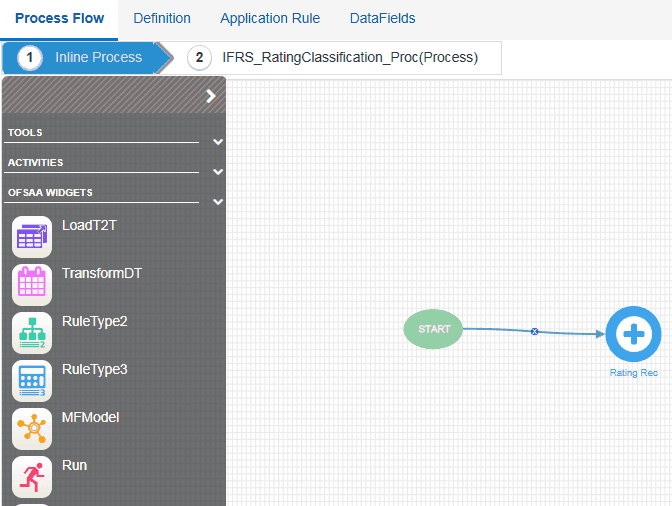672x506 pixels.
Task: Open the Rating Rec plus node
Action: (633, 334)
